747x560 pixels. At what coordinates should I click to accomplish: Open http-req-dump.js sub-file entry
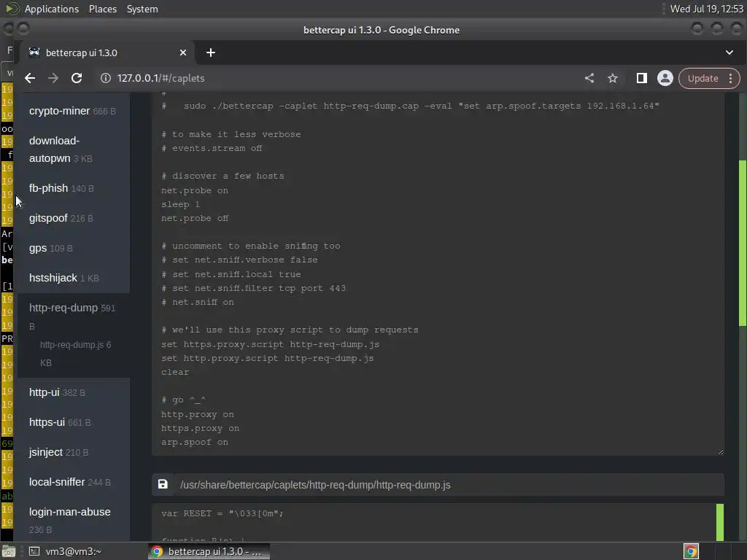click(x=75, y=354)
